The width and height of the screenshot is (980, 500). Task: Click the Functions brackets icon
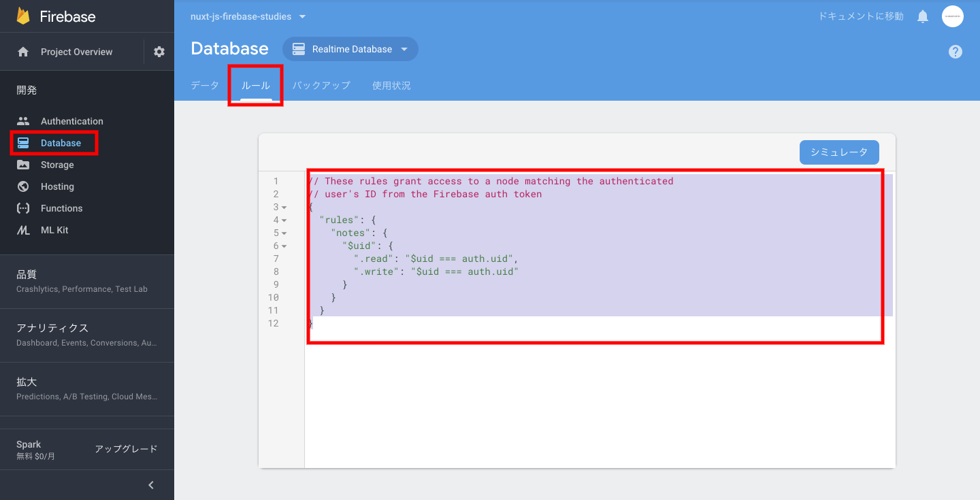[x=23, y=208]
